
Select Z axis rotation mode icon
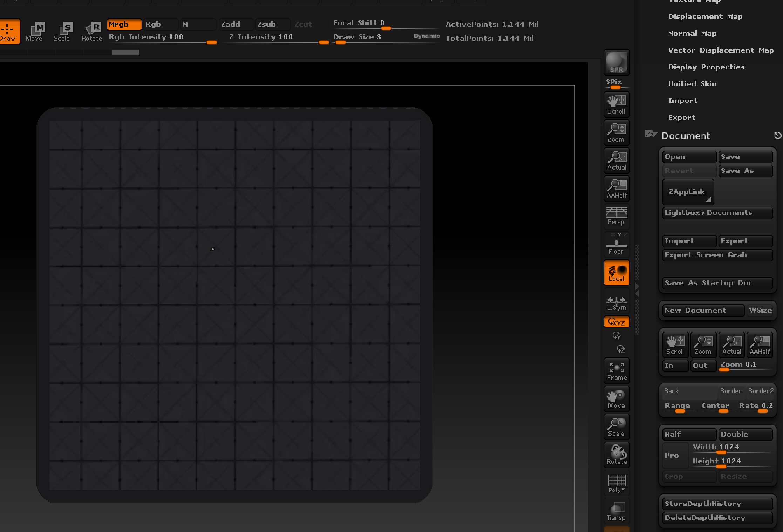(620, 349)
